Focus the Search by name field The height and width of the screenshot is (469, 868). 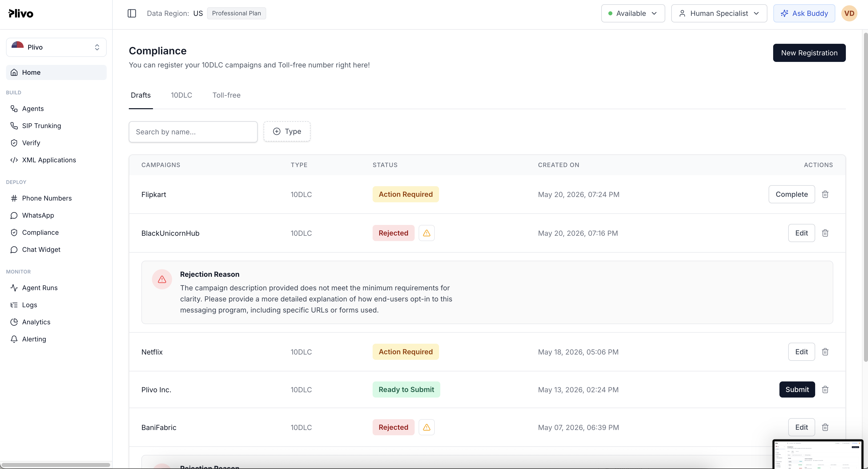(193, 132)
